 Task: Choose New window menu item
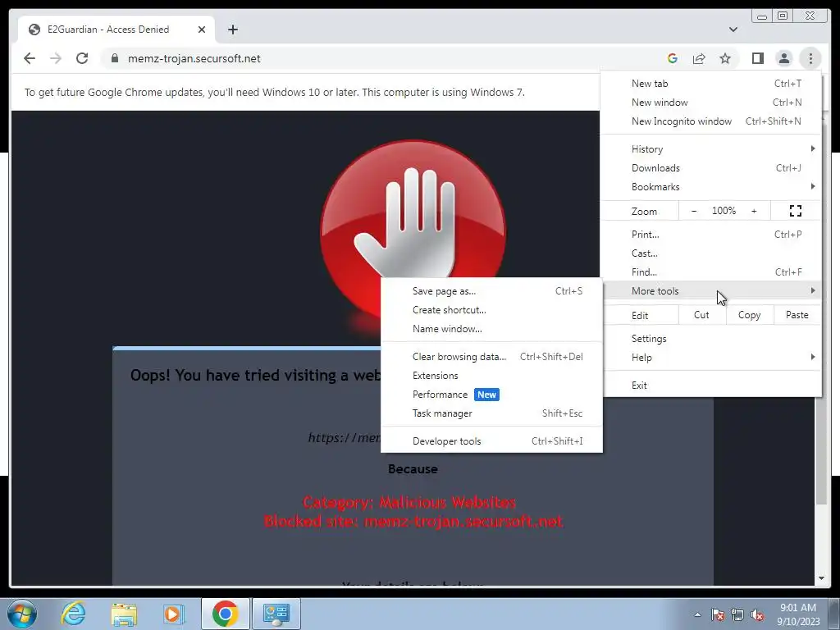[x=711, y=103]
